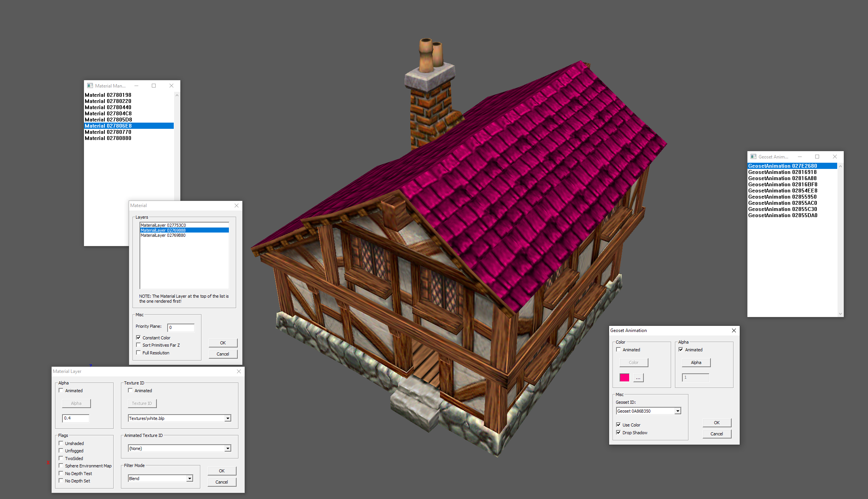Click Cancel in the Material Layer dialog

222,482
